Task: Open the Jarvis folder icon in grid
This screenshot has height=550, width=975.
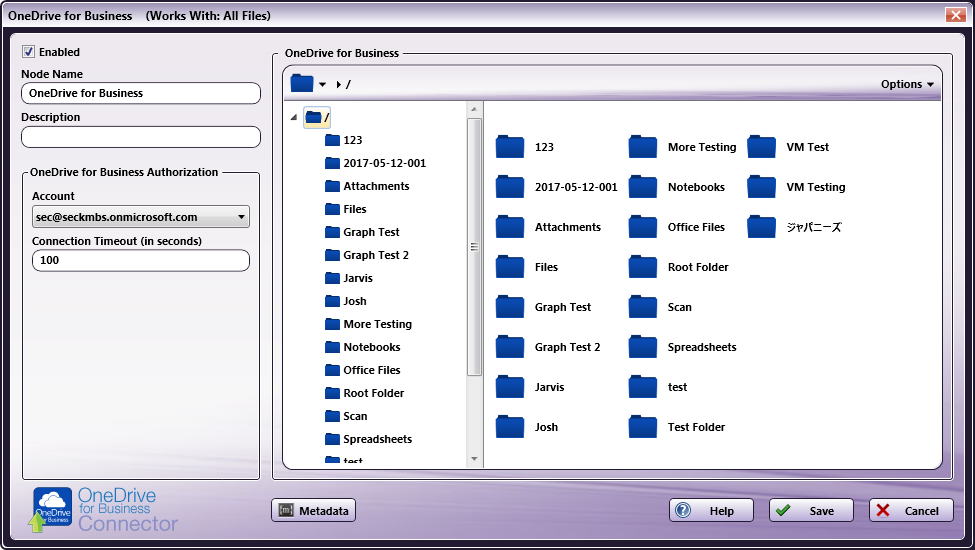Action: (x=510, y=387)
